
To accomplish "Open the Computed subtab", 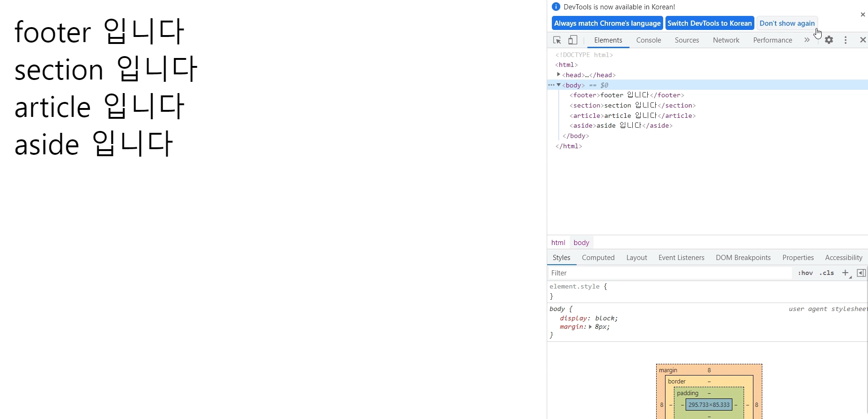I will (598, 258).
